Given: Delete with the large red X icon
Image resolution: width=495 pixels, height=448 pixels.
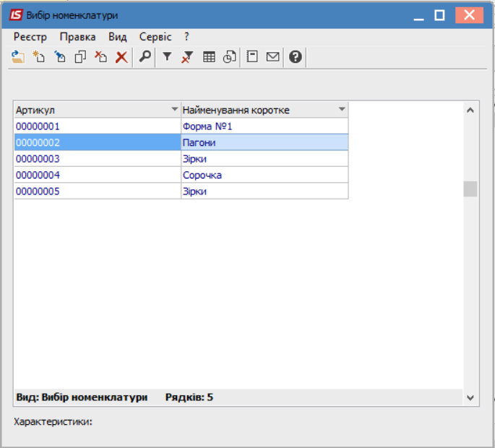Looking at the screenshot, I should pyautogui.click(x=121, y=58).
